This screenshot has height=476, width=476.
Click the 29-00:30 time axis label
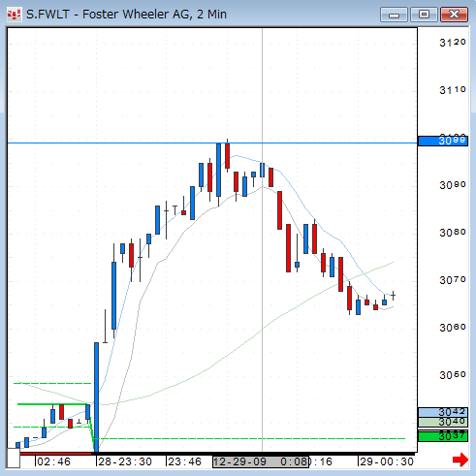tap(387, 461)
